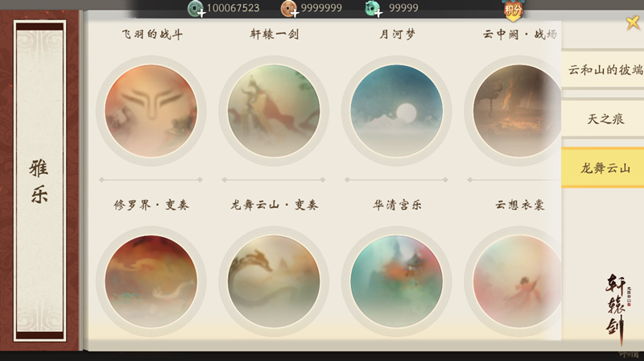644x361 pixels.
Task: Click the 99999 currency value
Action: [403, 8]
